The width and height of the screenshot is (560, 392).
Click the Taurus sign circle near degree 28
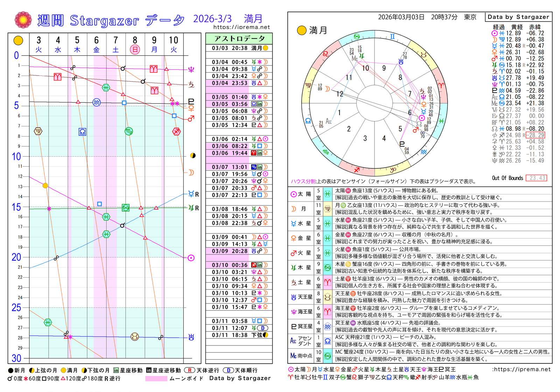click(x=134, y=337)
